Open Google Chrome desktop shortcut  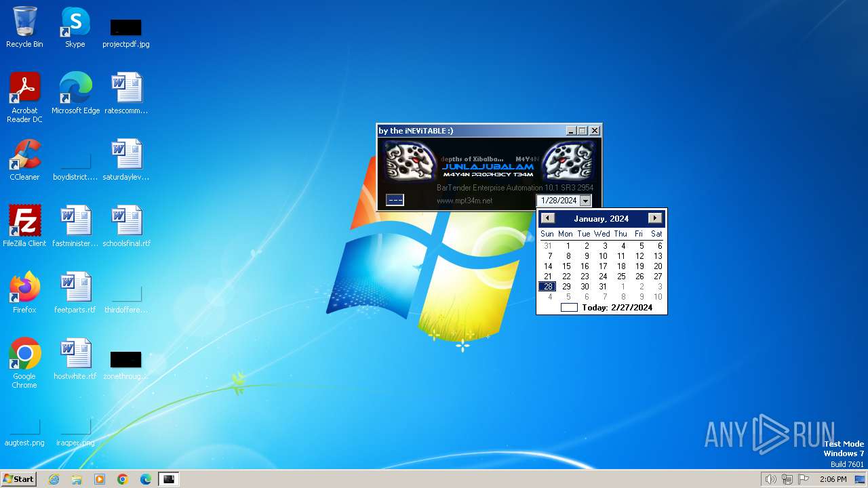point(24,363)
